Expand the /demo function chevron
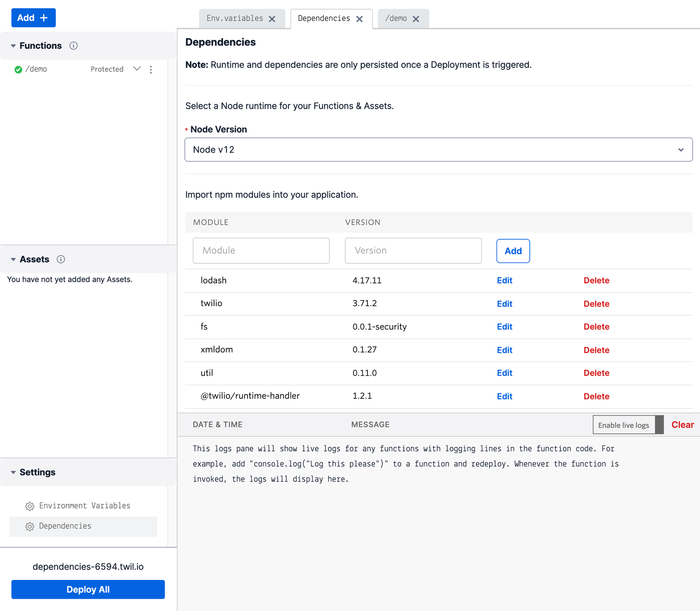Viewport: 700px width, 611px height. point(136,69)
